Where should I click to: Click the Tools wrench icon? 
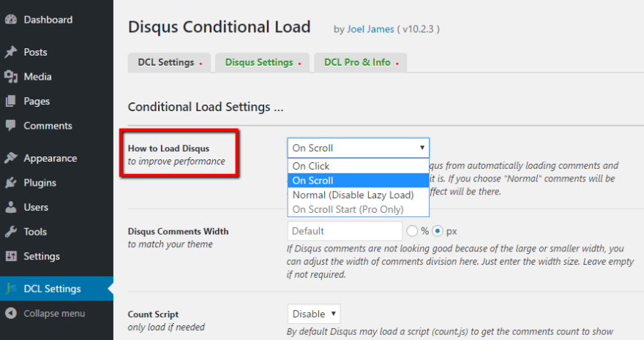11,232
